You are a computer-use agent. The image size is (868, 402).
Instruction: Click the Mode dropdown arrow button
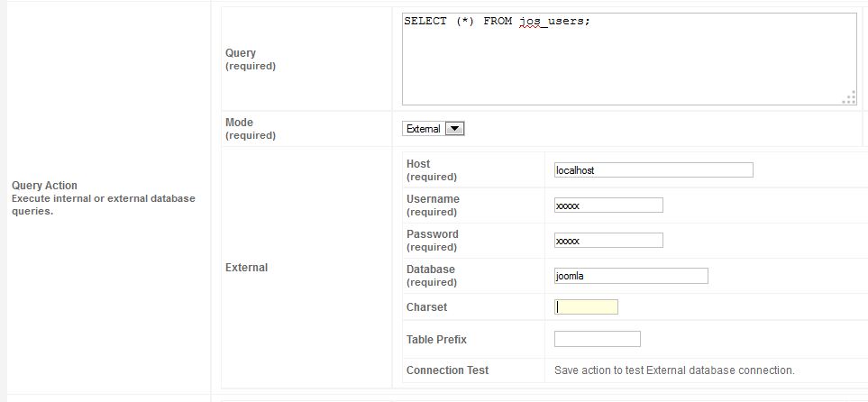pyautogui.click(x=454, y=129)
